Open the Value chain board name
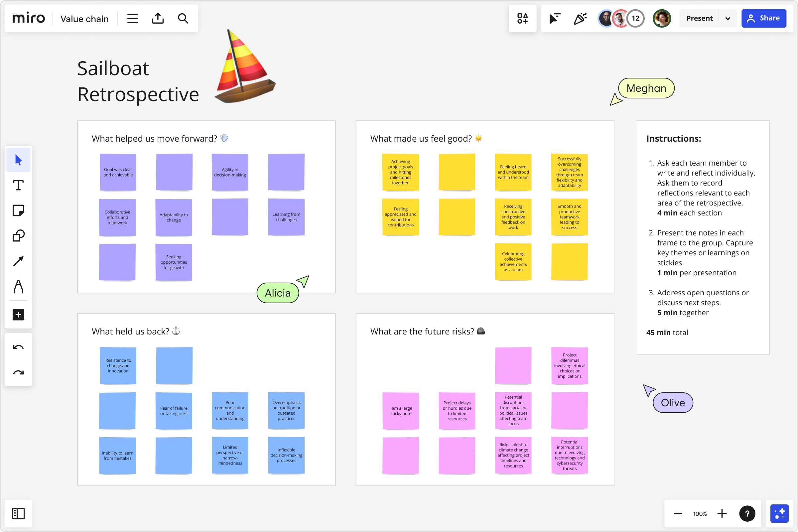The width and height of the screenshot is (798, 532). pos(84,19)
